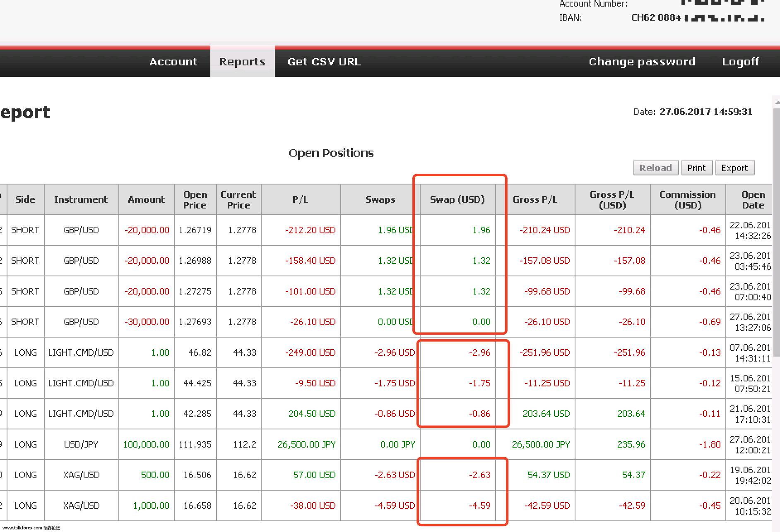
Task: Click the open price 44.425 cell
Action: click(x=195, y=383)
